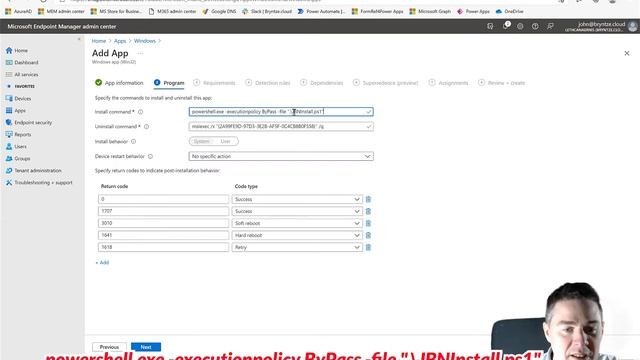
Task: Open the Home breadcrumb link
Action: (x=99, y=41)
